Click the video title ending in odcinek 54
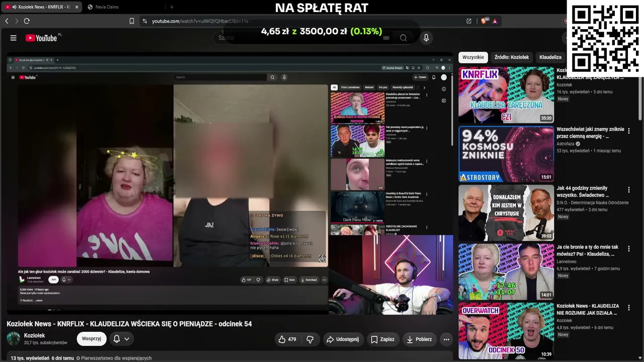The height and width of the screenshot is (362, 644). pos(129,324)
